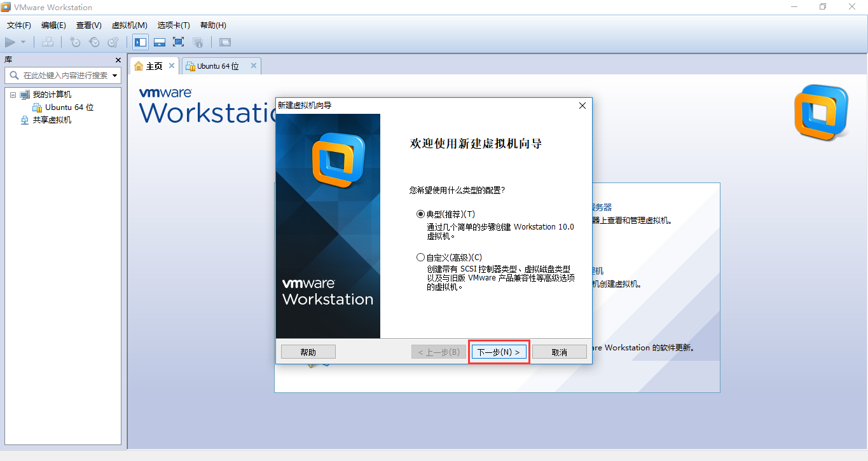Viewport: 868px width, 461px height.
Task: Open the 查看(V) menu
Action: coord(88,25)
